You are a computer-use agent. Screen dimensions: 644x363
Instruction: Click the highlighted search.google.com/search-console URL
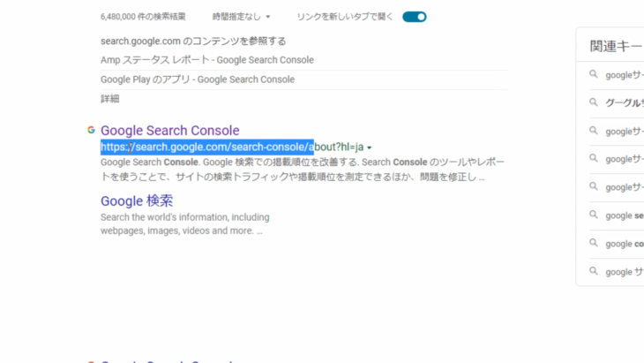207,147
